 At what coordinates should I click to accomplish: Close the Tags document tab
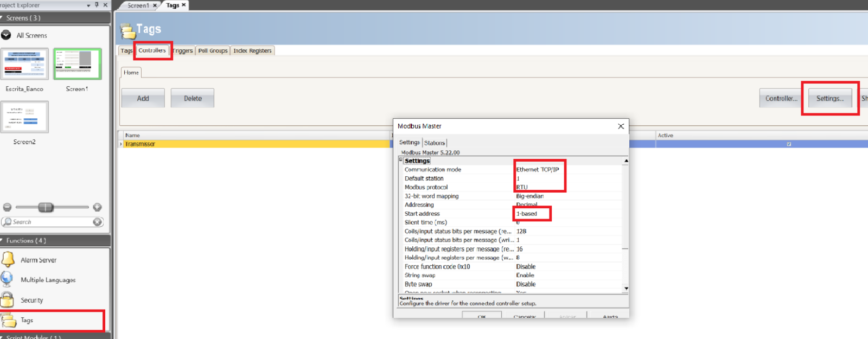[x=183, y=5]
